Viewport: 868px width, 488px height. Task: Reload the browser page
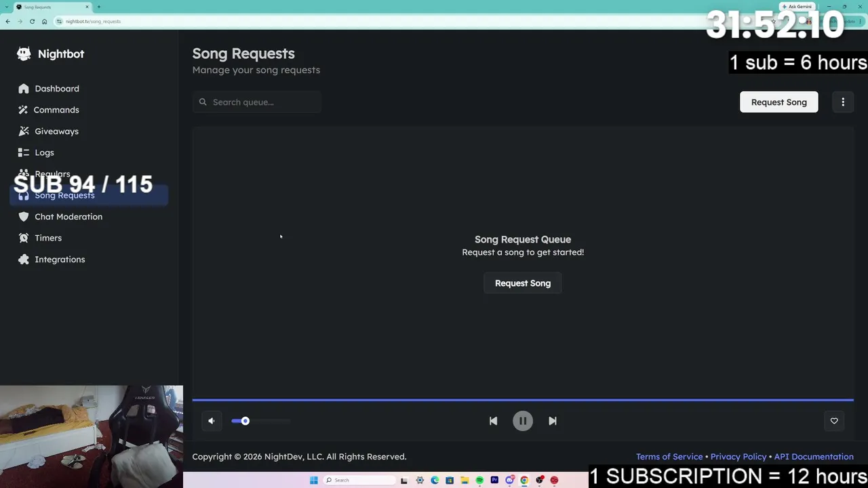click(x=32, y=21)
